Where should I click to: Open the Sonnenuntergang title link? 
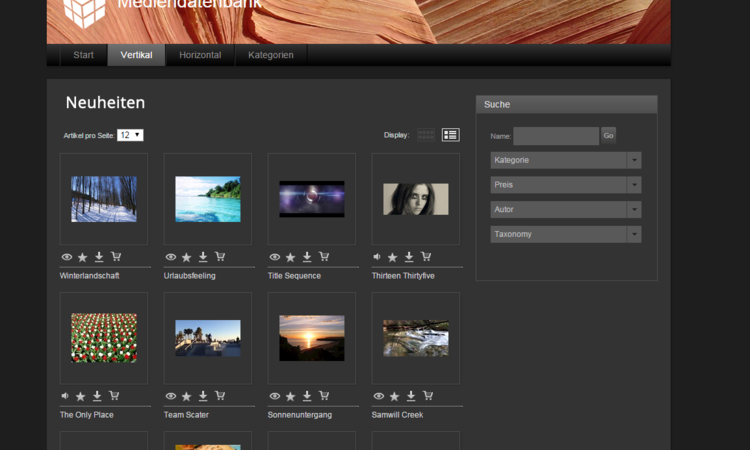299,415
